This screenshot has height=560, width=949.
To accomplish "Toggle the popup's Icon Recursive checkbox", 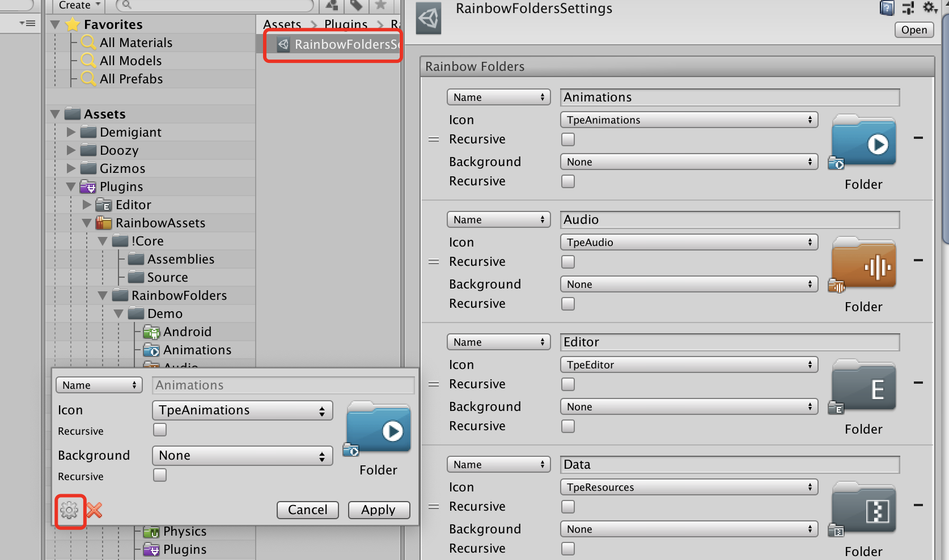I will click(160, 430).
